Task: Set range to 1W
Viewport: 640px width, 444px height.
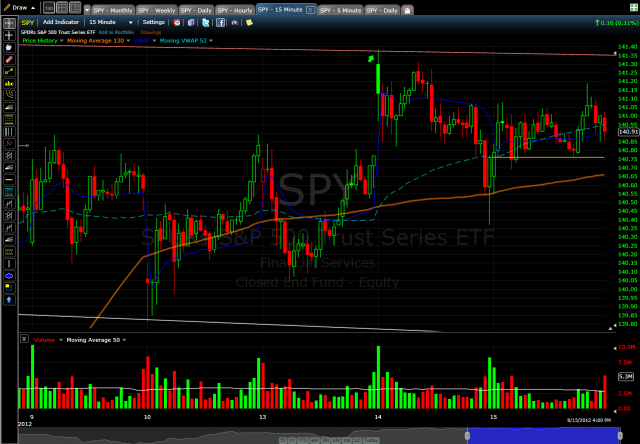Action: coord(348,440)
